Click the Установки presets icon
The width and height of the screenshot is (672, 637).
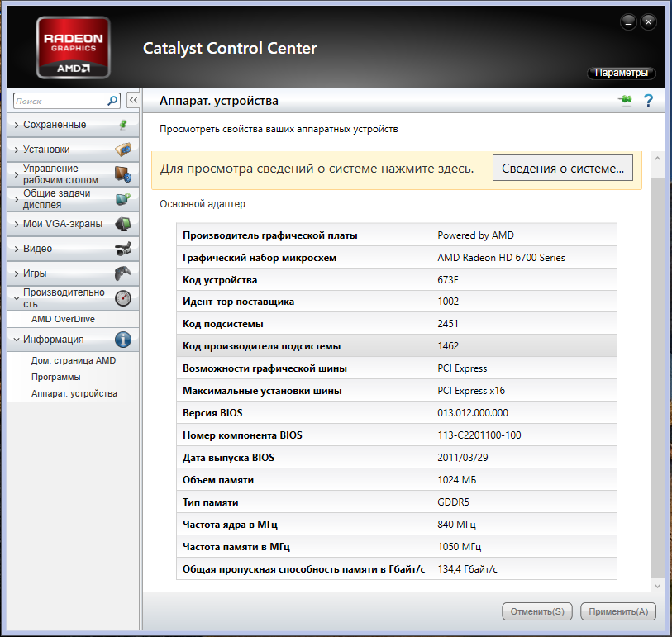[123, 149]
